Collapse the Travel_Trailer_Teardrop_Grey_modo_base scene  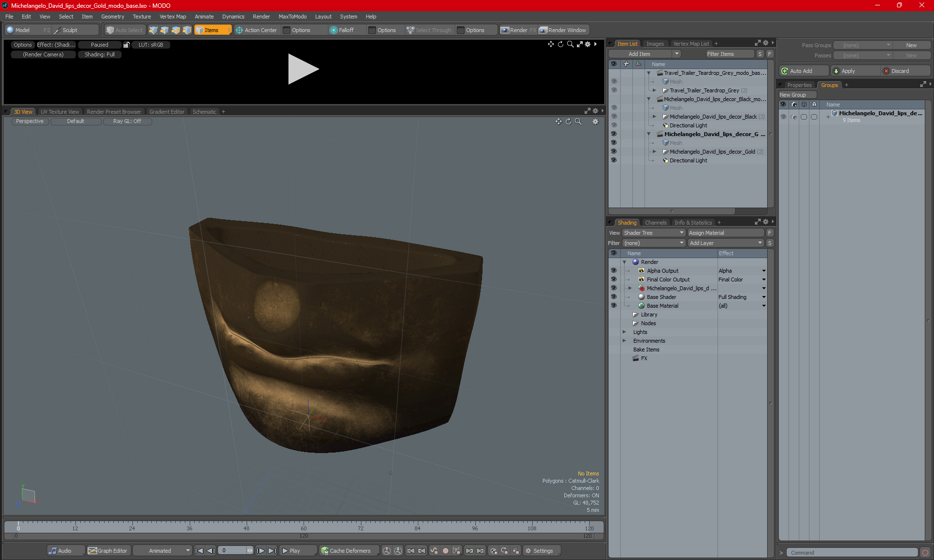pyautogui.click(x=648, y=73)
